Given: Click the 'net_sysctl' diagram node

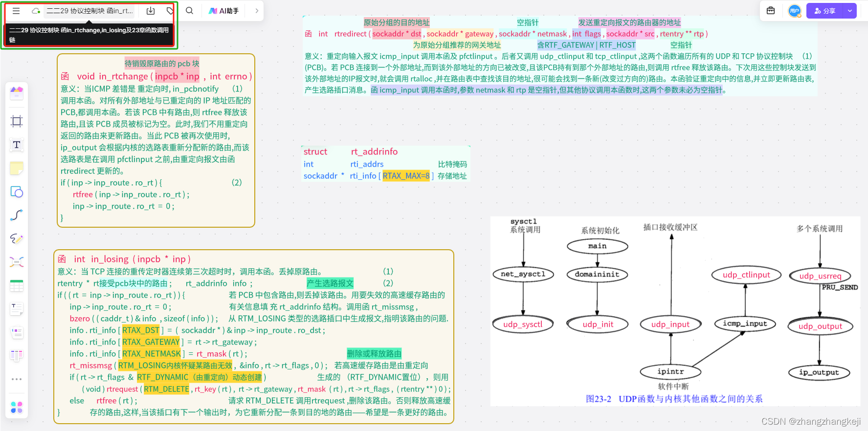Looking at the screenshot, I should (523, 274).
